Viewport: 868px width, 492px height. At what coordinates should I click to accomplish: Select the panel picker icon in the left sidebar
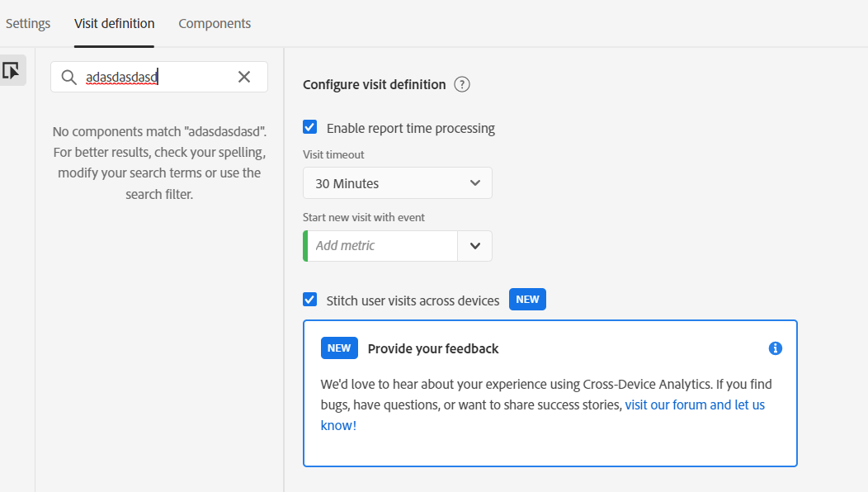(x=12, y=70)
